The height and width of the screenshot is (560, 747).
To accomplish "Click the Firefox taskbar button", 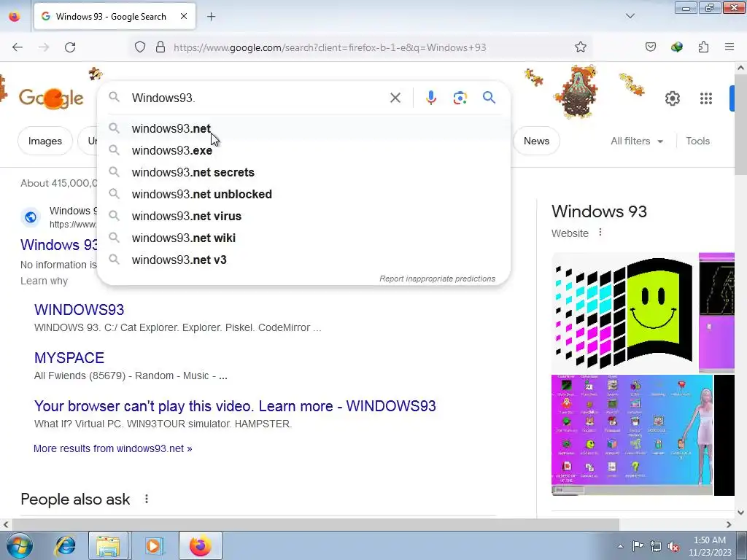I will pyautogui.click(x=201, y=545).
